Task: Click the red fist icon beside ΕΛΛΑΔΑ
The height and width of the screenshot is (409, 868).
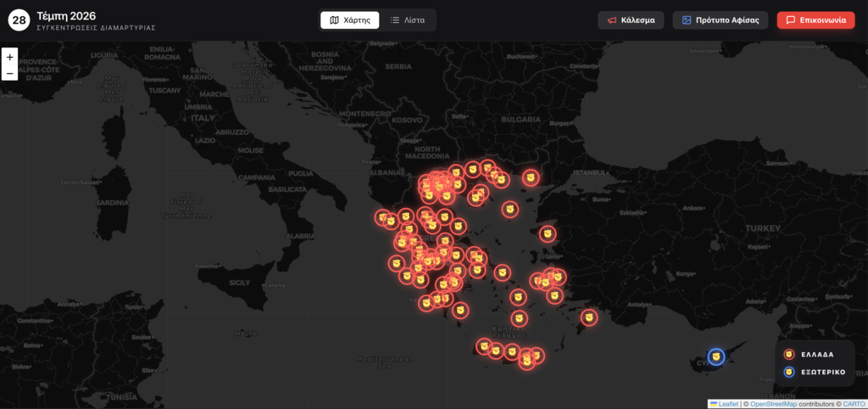Action: click(789, 355)
